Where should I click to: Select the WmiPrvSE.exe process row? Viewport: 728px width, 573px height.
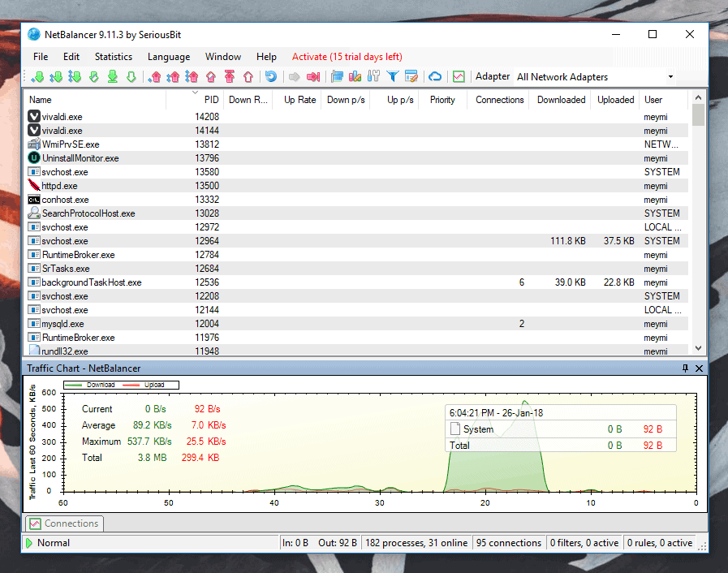356,144
